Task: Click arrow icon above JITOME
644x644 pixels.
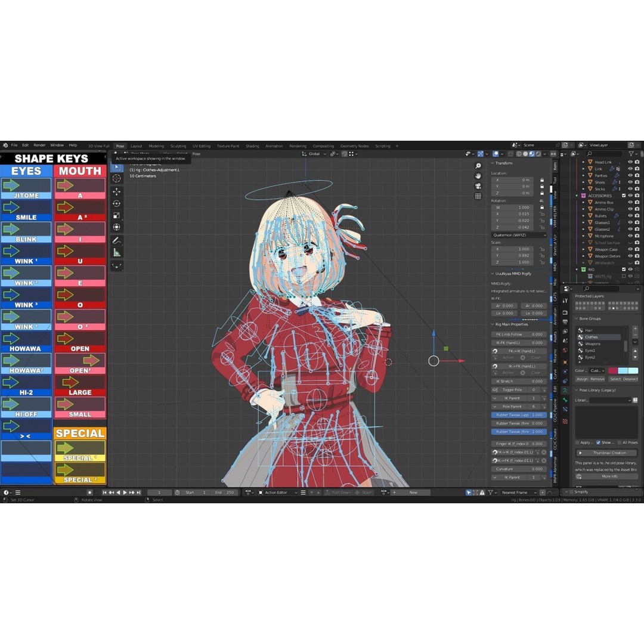Action: pos(11,185)
